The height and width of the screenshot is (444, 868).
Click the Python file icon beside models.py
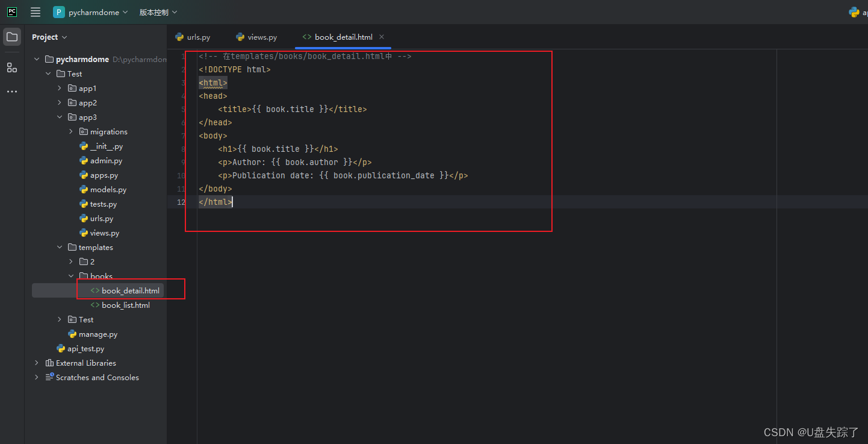click(x=84, y=189)
